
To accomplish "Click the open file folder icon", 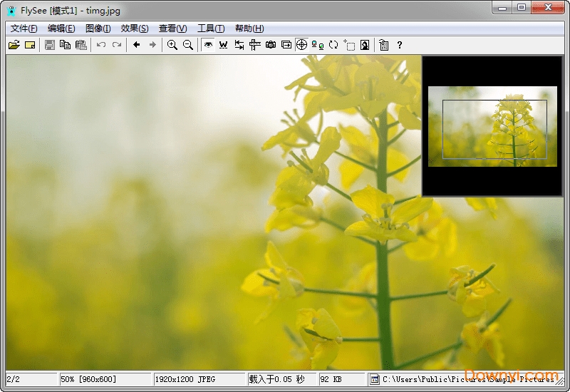I will pyautogui.click(x=14, y=45).
